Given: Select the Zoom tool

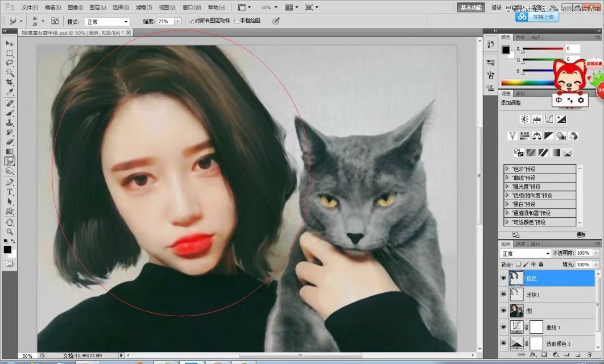Looking at the screenshot, I should 10,232.
